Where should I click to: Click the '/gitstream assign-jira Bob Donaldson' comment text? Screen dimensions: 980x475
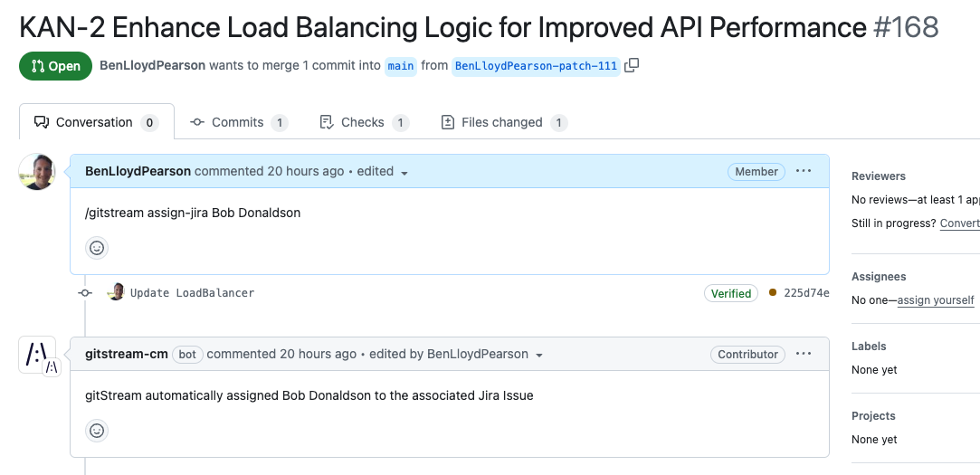pos(193,213)
